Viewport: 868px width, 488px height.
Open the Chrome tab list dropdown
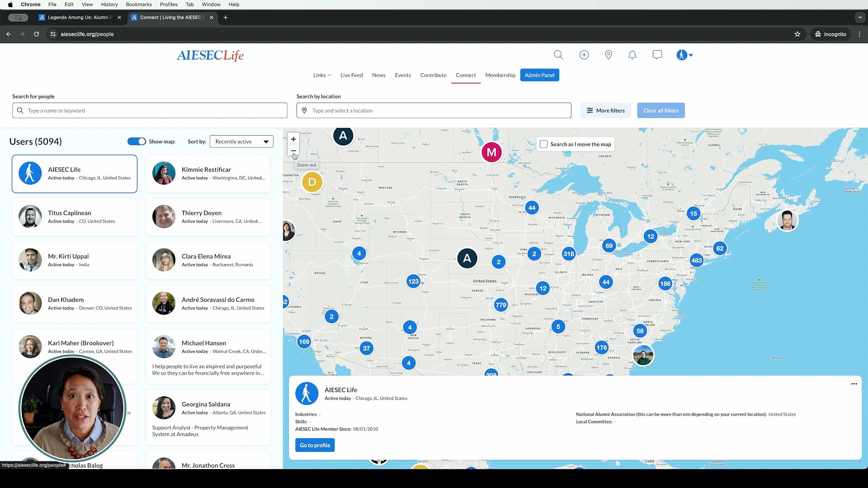click(860, 18)
